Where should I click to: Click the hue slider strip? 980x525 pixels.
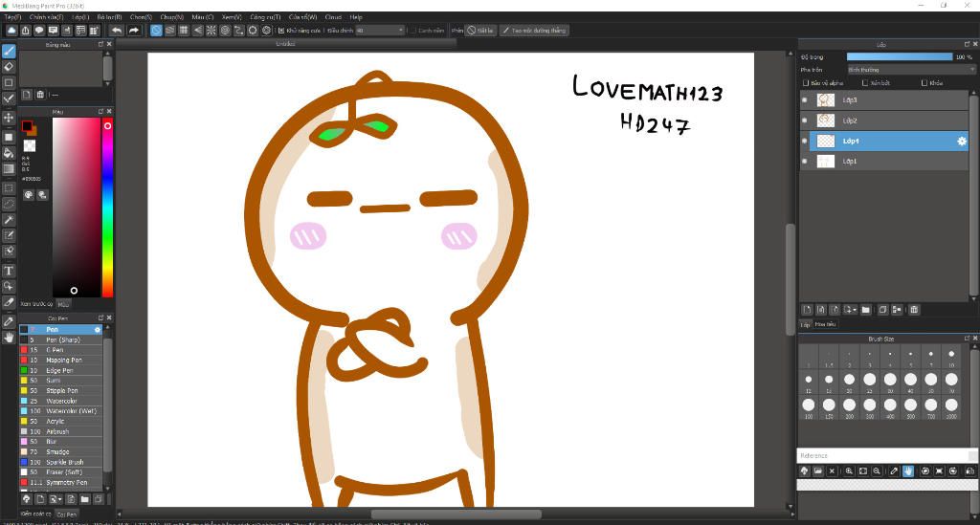[x=107, y=208]
